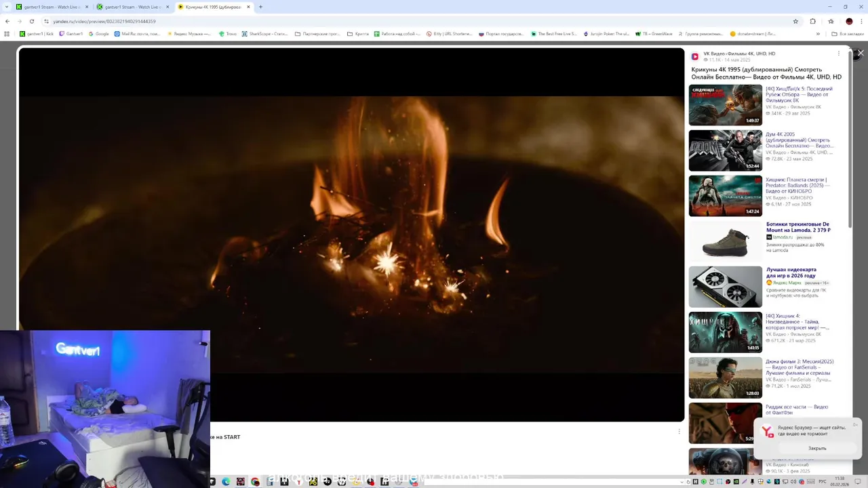
Task: Open the Chrome three-dot menu
Action: (x=861, y=21)
